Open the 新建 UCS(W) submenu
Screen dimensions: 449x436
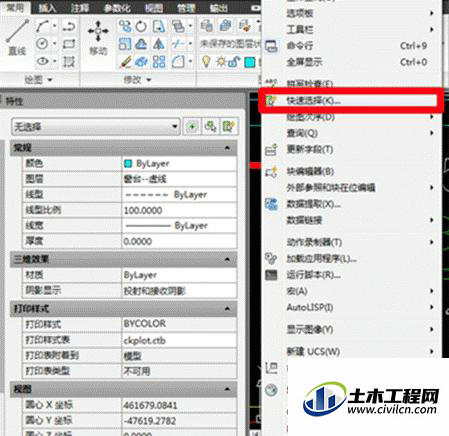[x=352, y=351]
